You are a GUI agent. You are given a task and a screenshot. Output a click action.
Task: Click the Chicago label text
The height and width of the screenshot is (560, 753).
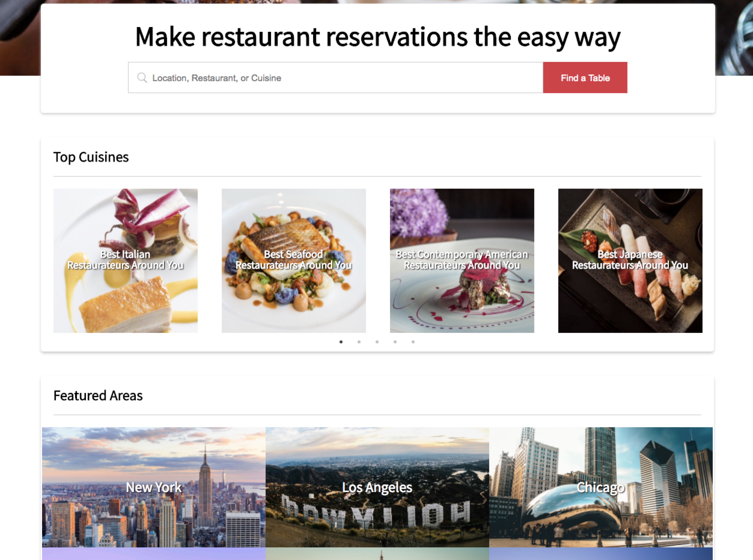(601, 488)
